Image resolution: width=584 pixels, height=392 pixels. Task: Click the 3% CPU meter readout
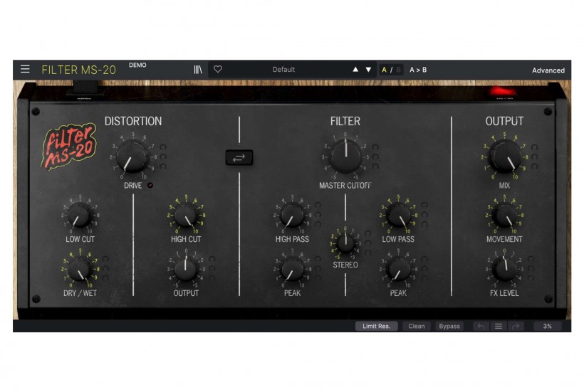click(547, 327)
